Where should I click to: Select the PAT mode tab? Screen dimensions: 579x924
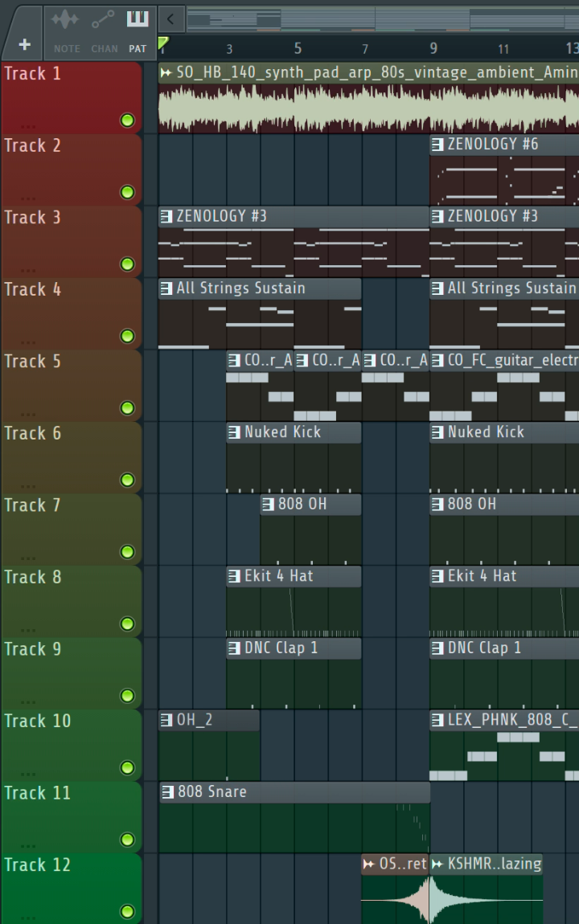(x=138, y=32)
